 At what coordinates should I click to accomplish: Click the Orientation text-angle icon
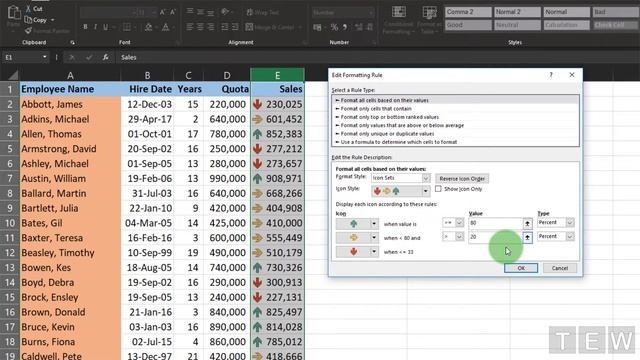[x=225, y=12]
